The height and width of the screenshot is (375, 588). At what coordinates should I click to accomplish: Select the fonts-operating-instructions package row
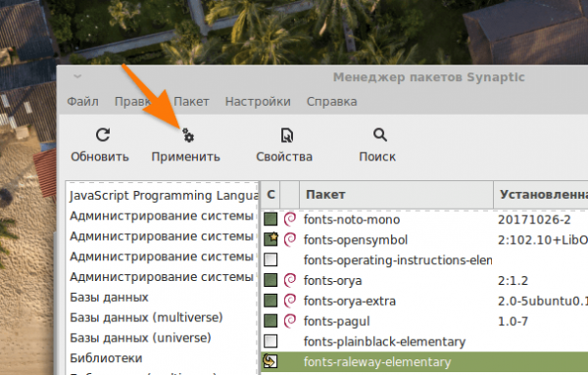(x=424, y=259)
